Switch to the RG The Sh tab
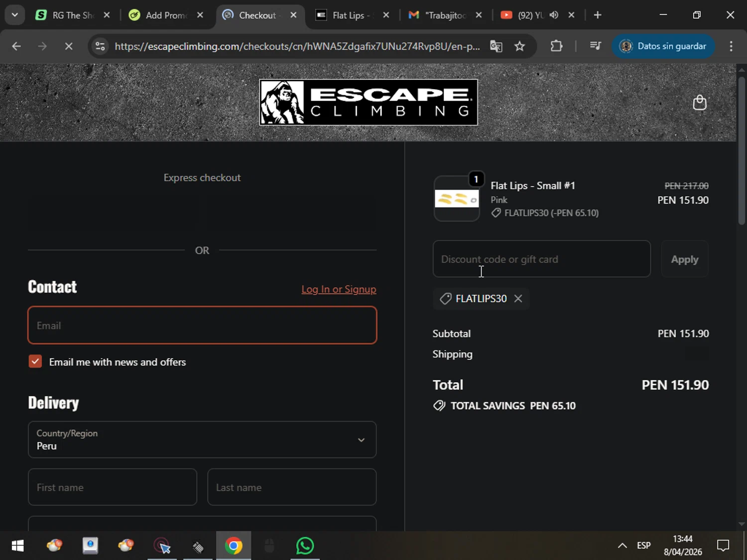747x560 pixels. click(73, 15)
